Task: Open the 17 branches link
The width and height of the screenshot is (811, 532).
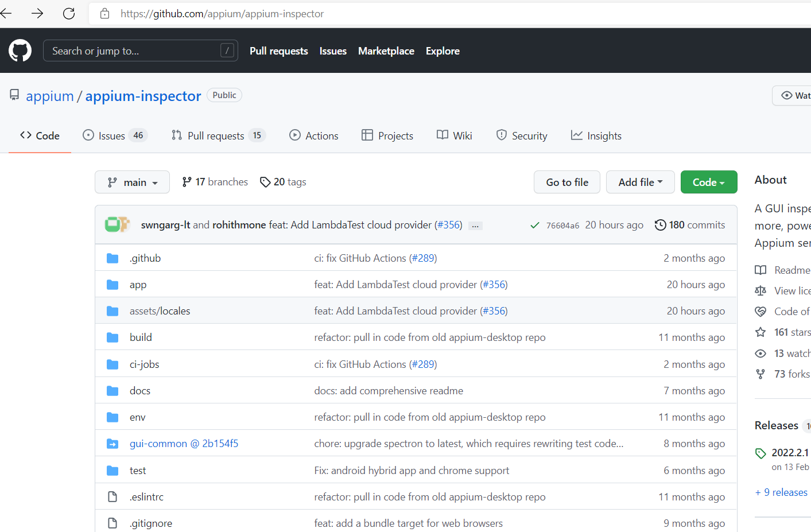Action: point(215,182)
